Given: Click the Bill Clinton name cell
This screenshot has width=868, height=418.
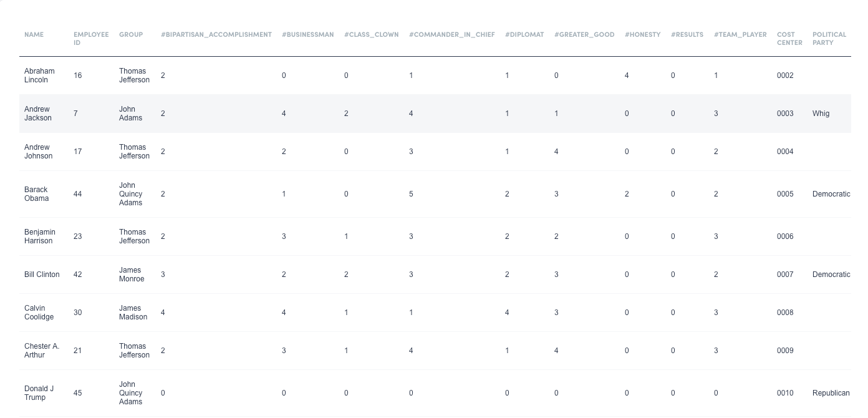Looking at the screenshot, I should (42, 275).
